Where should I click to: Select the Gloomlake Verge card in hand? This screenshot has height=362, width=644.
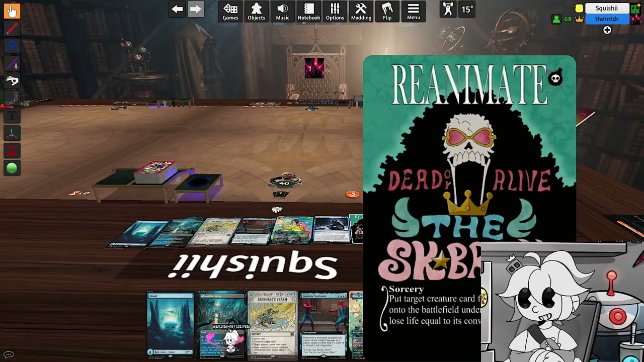point(221,324)
